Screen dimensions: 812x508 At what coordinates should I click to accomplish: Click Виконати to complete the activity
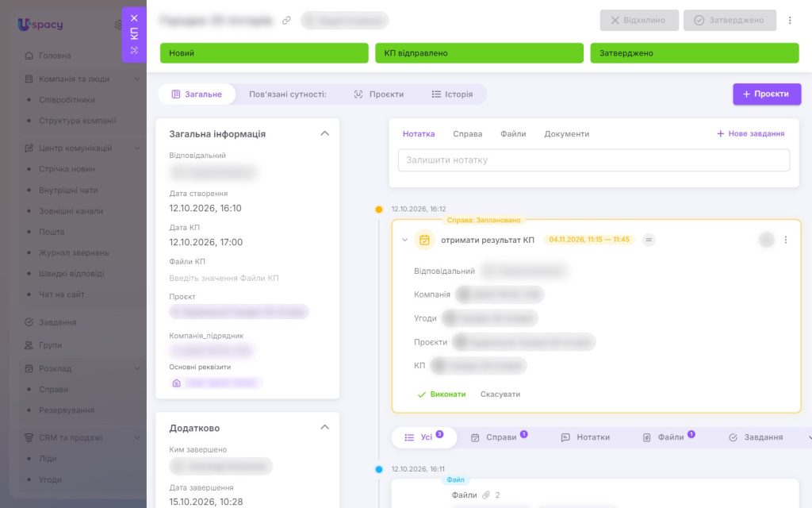click(442, 394)
